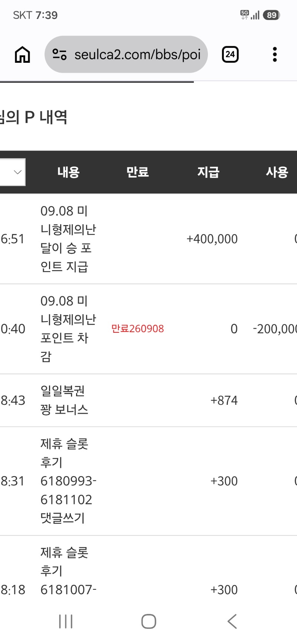Image resolution: width=297 pixels, height=644 pixels.
Task: Select the 일일복권 꽝 보너스 row
Action: pyautogui.click(x=148, y=400)
